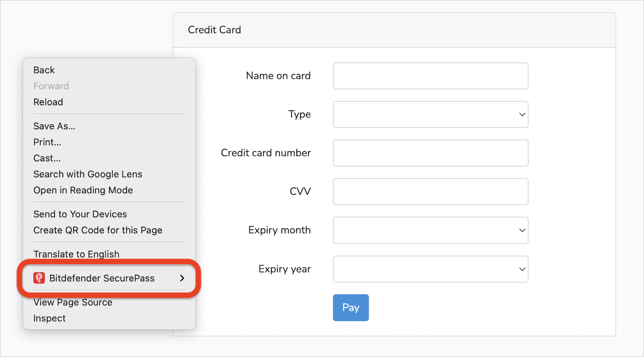The image size is (644, 357).
Task: Open the Expiry year dropdown
Action: coord(431,269)
